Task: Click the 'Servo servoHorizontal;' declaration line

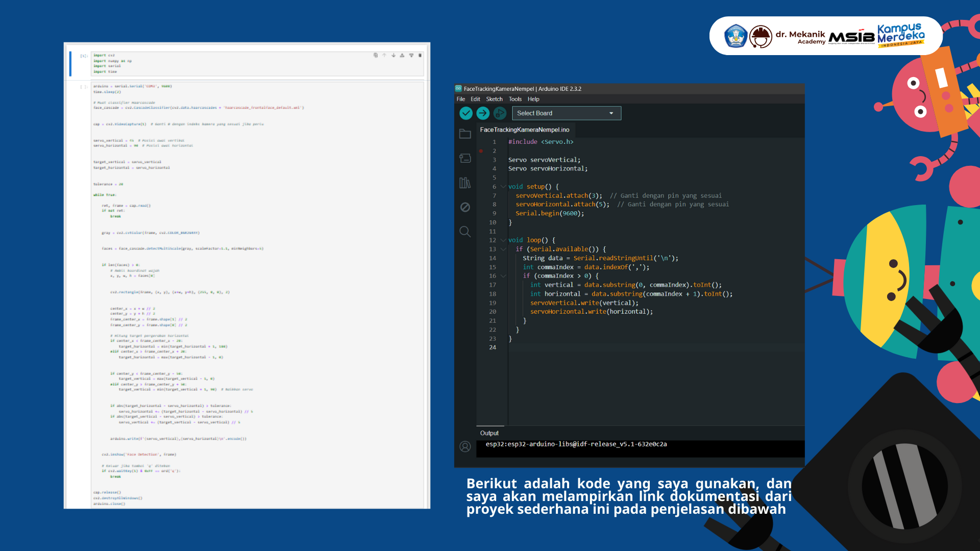Action: [x=548, y=169]
